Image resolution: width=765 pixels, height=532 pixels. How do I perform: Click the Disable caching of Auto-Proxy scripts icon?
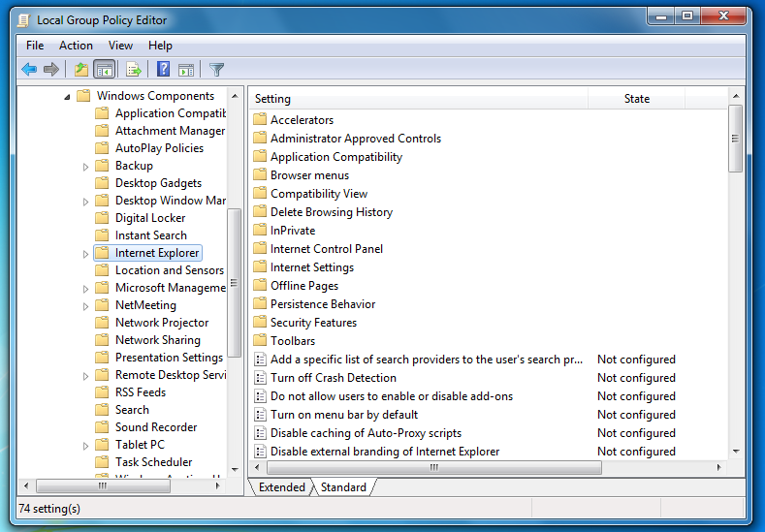pyautogui.click(x=261, y=433)
